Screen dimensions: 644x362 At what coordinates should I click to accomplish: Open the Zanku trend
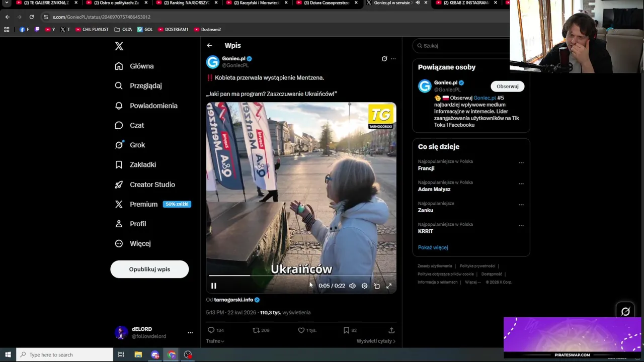(x=425, y=210)
